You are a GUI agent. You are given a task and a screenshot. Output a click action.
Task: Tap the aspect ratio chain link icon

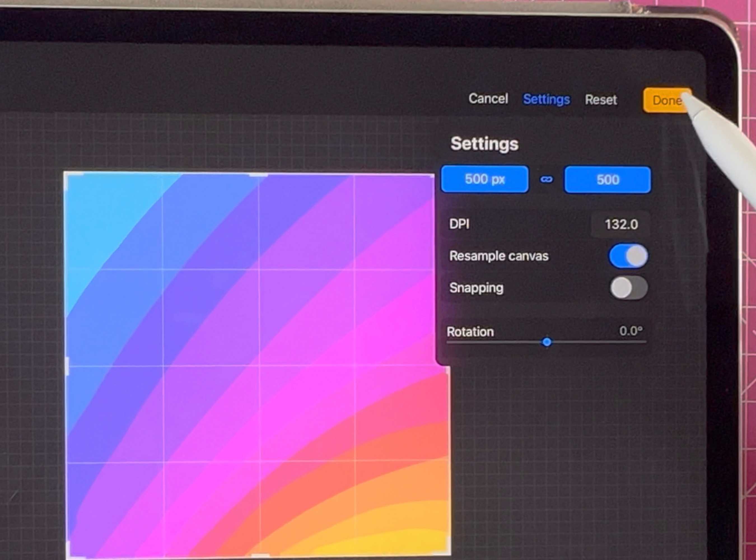(x=546, y=179)
